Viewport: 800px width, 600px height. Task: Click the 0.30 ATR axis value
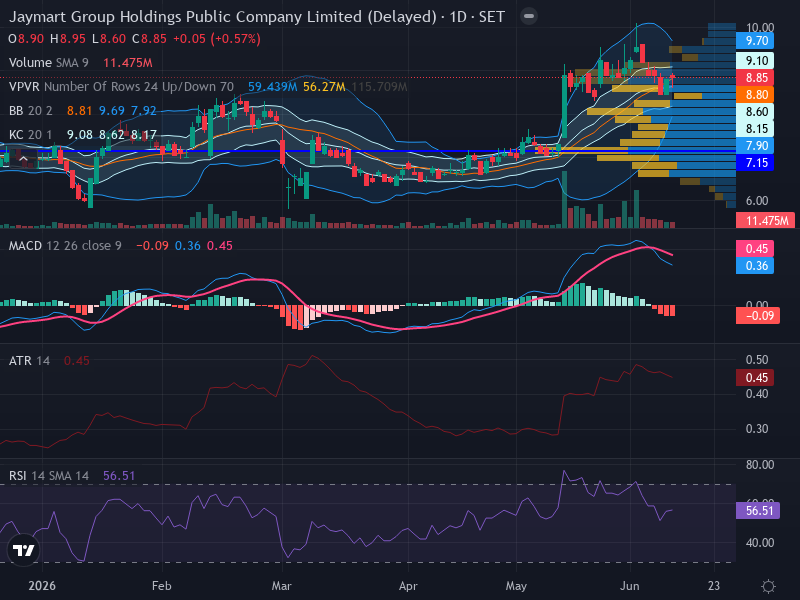coord(757,429)
